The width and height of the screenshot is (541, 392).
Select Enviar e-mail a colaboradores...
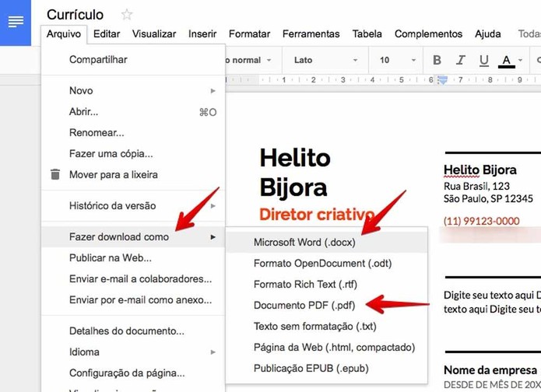tap(133, 279)
